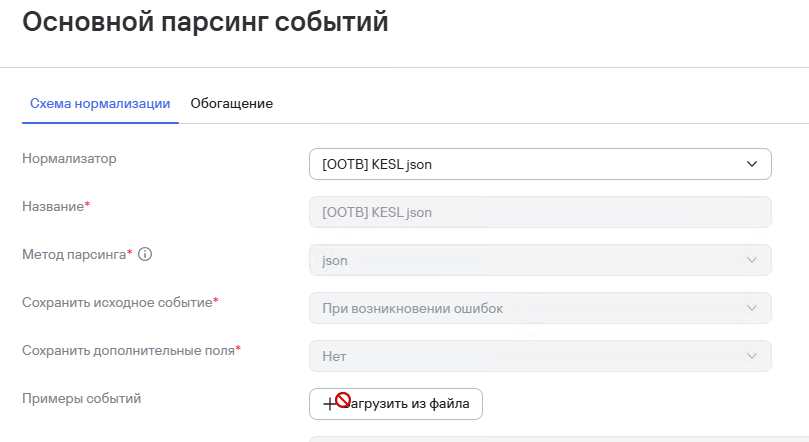Image resolution: width=809 pixels, height=442 pixels.
Task: Click the Нормализатор label
Action: (69, 158)
